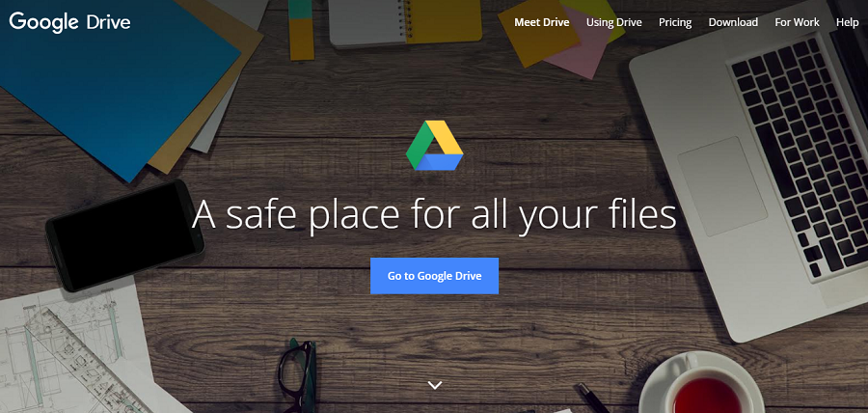Screen dimensions: 868x413
Task: Open the Using Drive page
Action: pos(614,22)
